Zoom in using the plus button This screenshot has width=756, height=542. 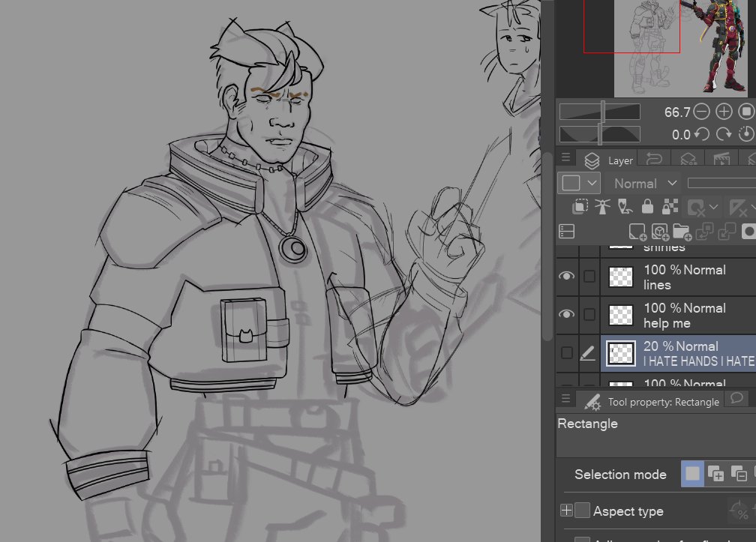tap(722, 112)
